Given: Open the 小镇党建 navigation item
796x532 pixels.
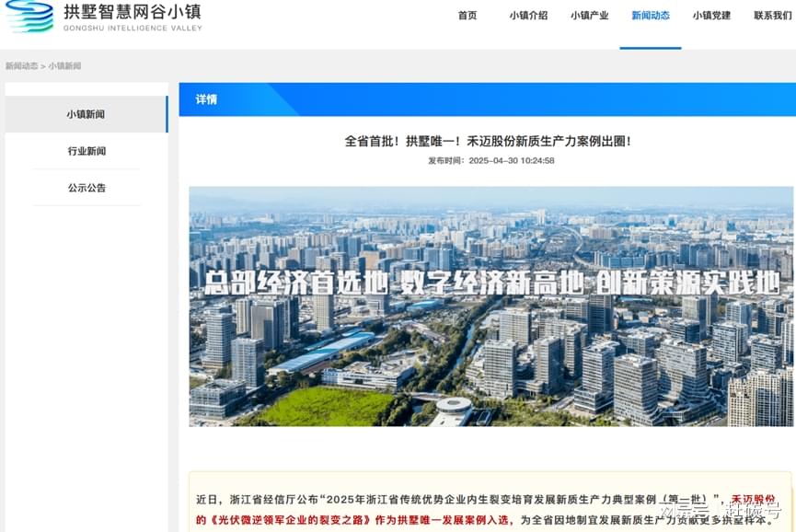Looking at the screenshot, I should point(711,16).
